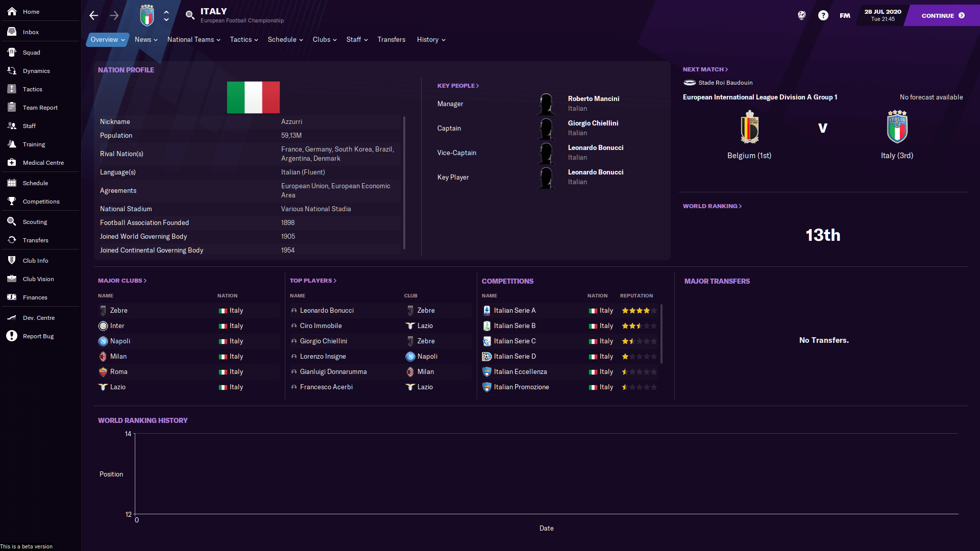The height and width of the screenshot is (551, 980).
Task: Expand the History dropdown menu
Action: pos(431,39)
